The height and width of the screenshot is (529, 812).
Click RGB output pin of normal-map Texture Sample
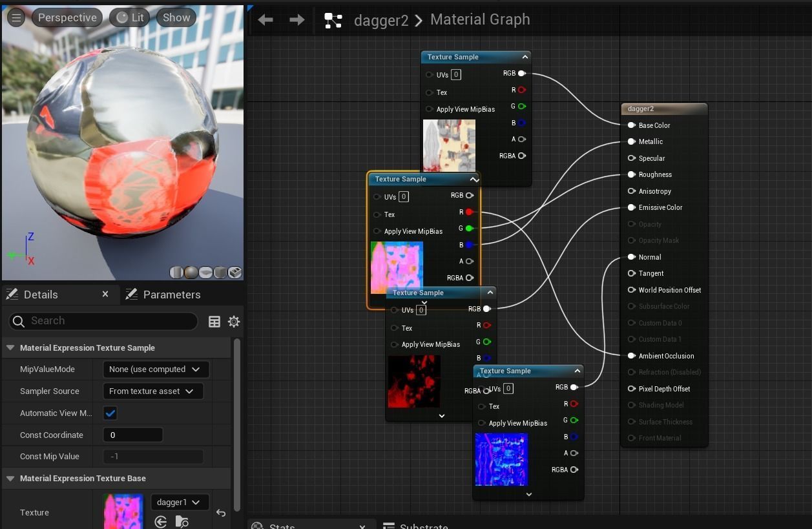point(574,388)
